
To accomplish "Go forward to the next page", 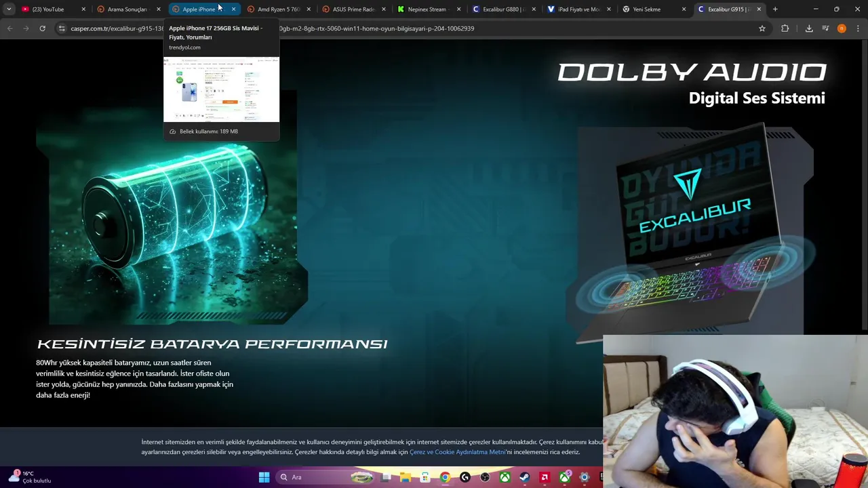I will (x=26, y=28).
